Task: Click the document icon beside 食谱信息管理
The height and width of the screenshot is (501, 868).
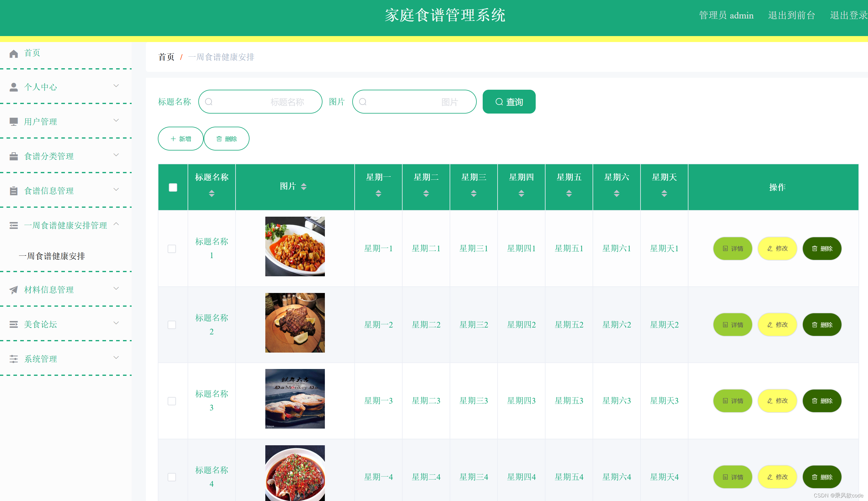Action: pyautogui.click(x=14, y=190)
